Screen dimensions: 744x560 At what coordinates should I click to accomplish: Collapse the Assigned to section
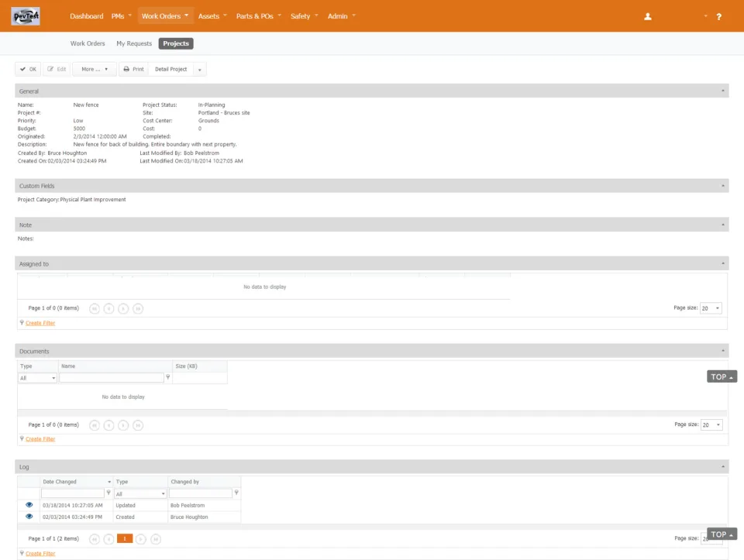(x=722, y=263)
